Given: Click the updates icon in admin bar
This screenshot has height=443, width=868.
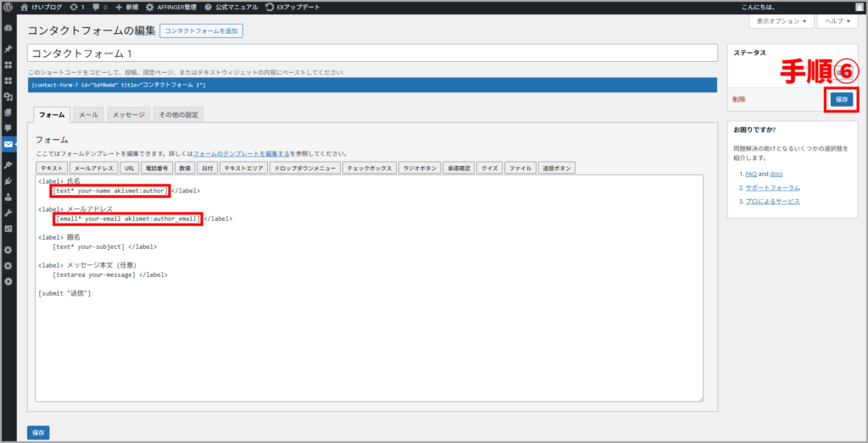Looking at the screenshot, I should point(76,7).
